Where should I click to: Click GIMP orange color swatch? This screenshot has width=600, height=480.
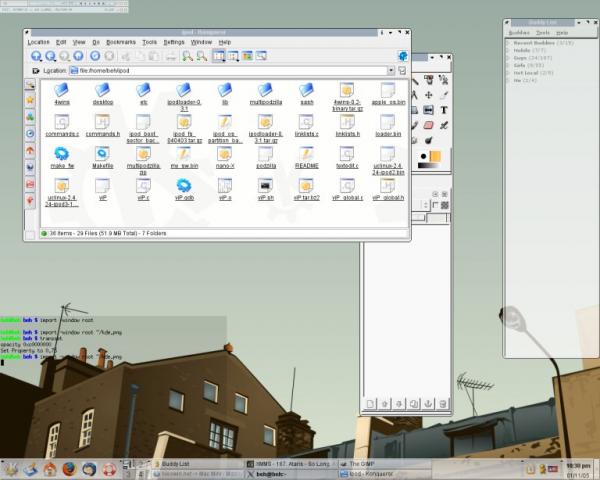click(435, 156)
